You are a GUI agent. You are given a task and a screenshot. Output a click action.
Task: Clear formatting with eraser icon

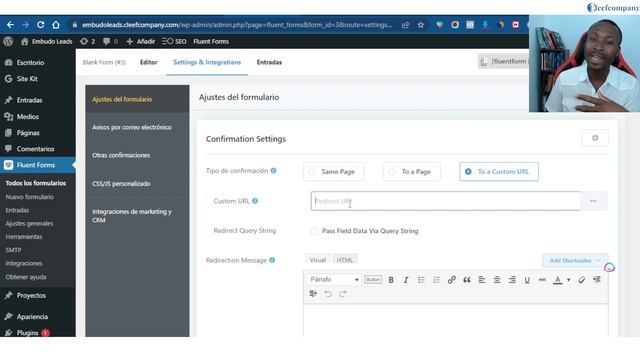point(582,280)
